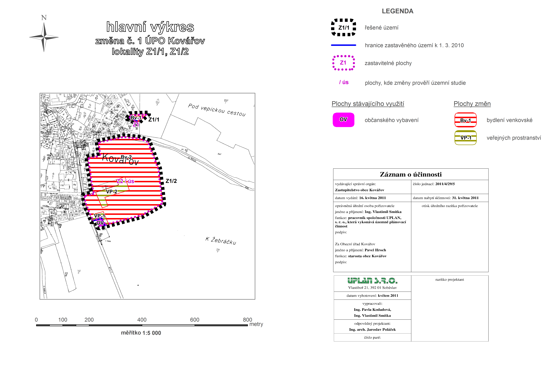Click the 'Plochy stávajícího využití' heading

pos(368,104)
